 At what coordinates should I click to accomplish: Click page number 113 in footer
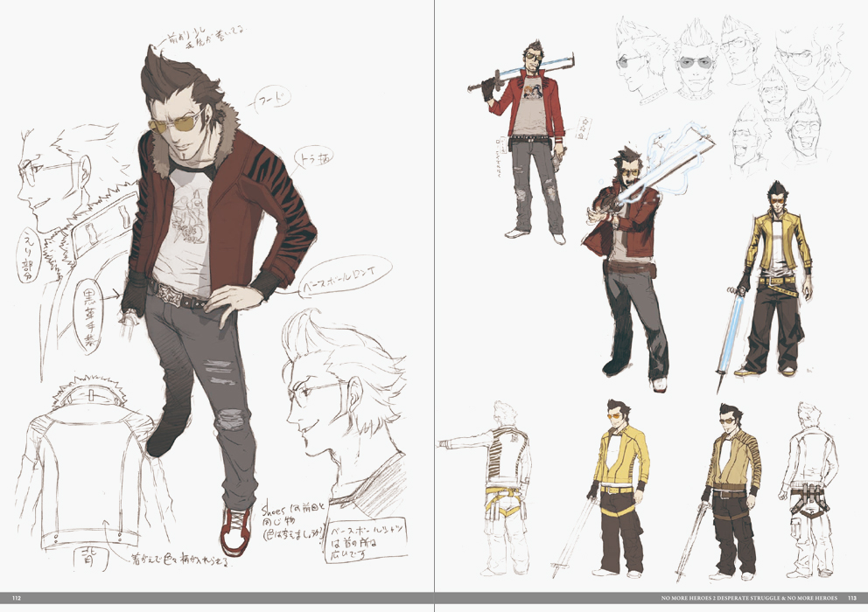pos(852,598)
